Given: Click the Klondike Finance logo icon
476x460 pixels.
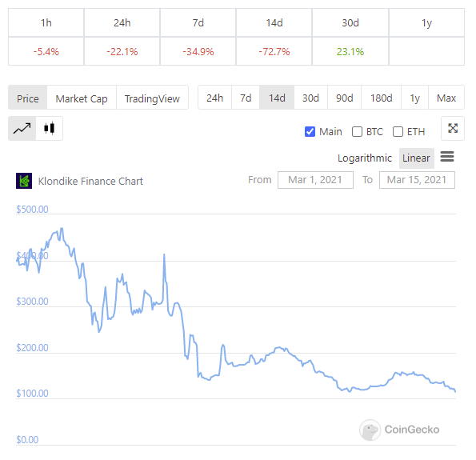Looking at the screenshot, I should click(24, 181).
